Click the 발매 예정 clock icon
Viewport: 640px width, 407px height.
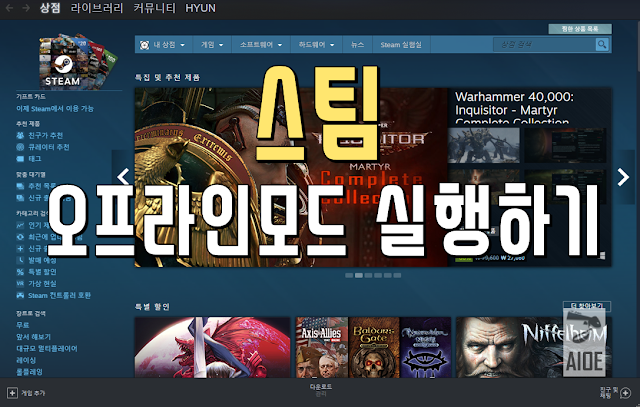pyautogui.click(x=20, y=260)
